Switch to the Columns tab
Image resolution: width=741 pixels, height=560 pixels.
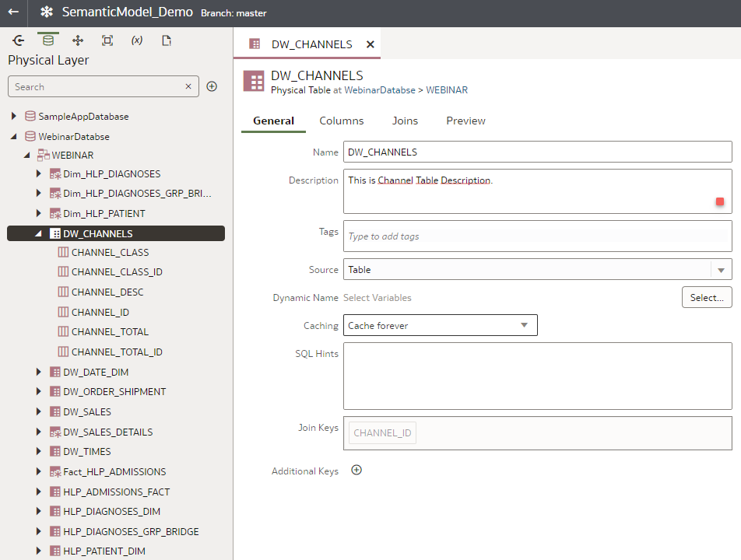(x=341, y=121)
